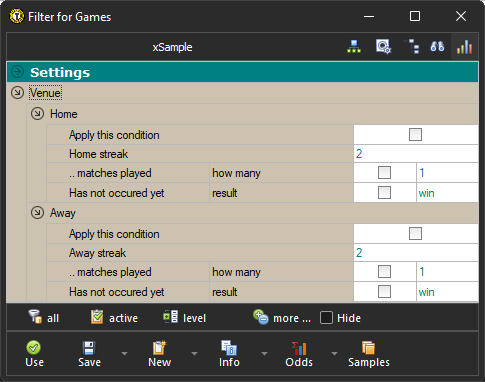Collapse the Settings header arrow
The width and height of the screenshot is (485, 382).
pyautogui.click(x=17, y=72)
